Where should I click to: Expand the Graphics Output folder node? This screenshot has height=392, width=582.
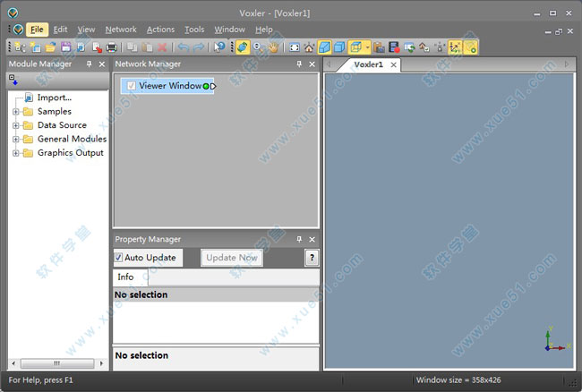point(15,153)
